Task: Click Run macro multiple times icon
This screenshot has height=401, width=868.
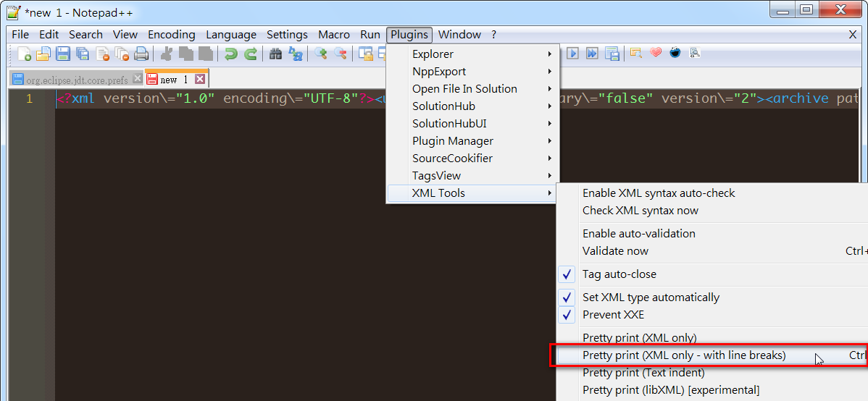Action: coord(592,53)
